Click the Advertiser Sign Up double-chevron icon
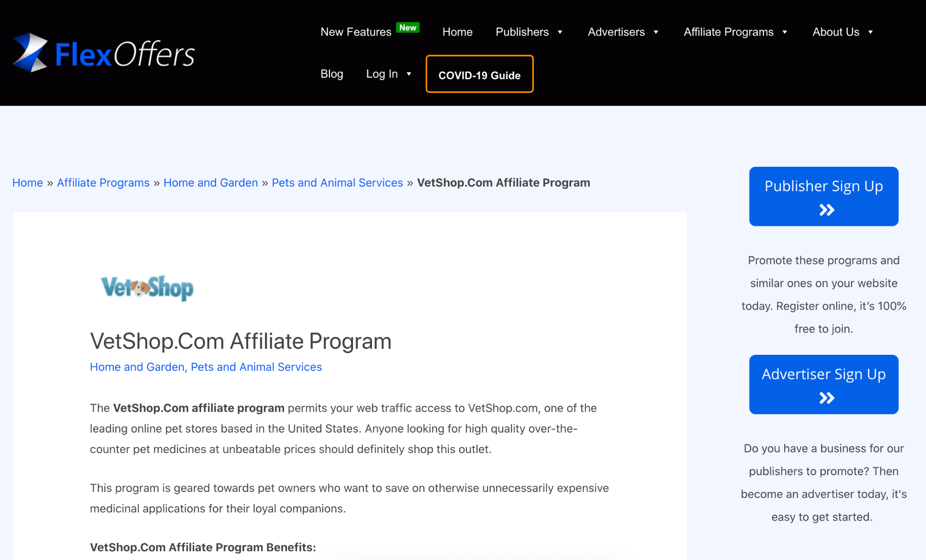 (826, 398)
